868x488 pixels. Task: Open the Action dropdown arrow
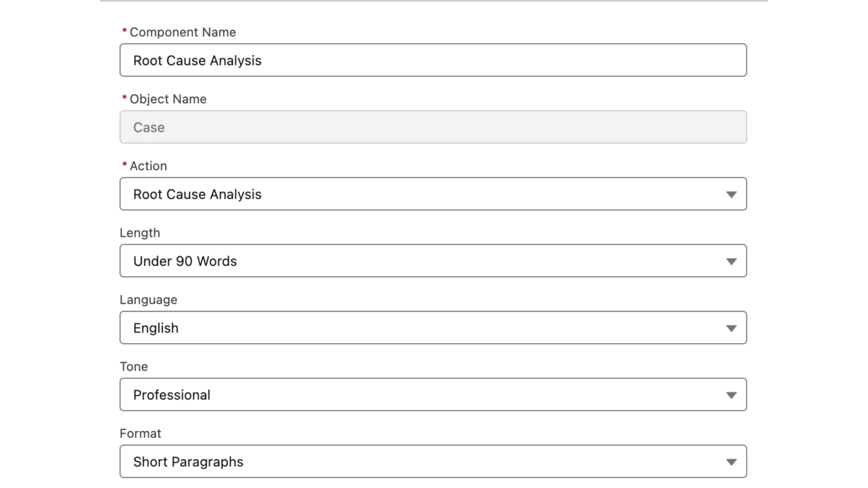(732, 194)
